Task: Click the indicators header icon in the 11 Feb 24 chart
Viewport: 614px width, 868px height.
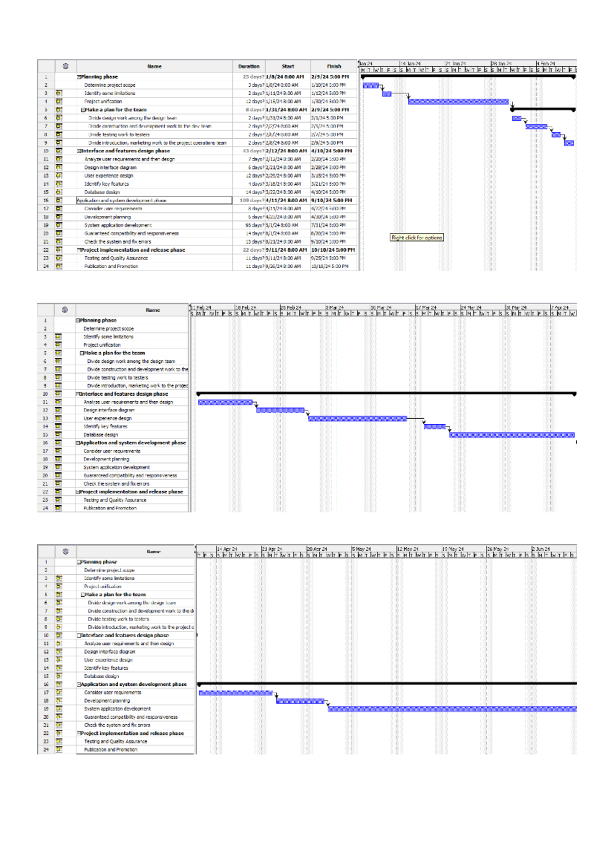Action: (x=64, y=310)
